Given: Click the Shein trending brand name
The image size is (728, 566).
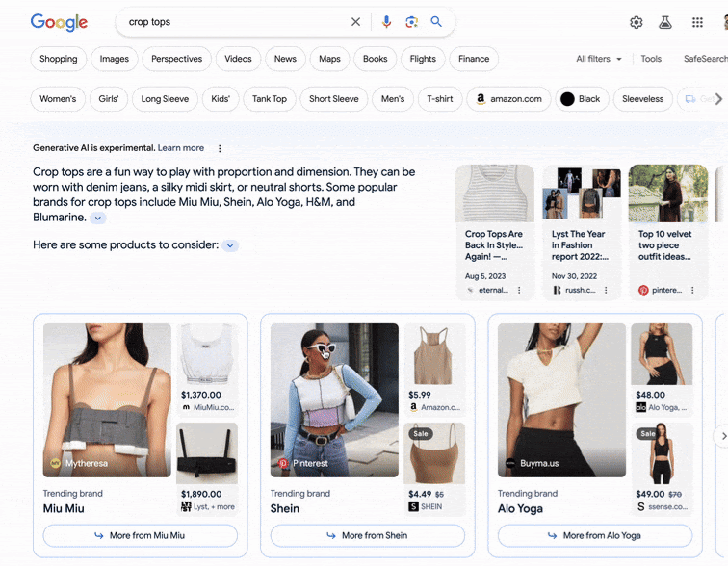Looking at the screenshot, I should coord(285,508).
